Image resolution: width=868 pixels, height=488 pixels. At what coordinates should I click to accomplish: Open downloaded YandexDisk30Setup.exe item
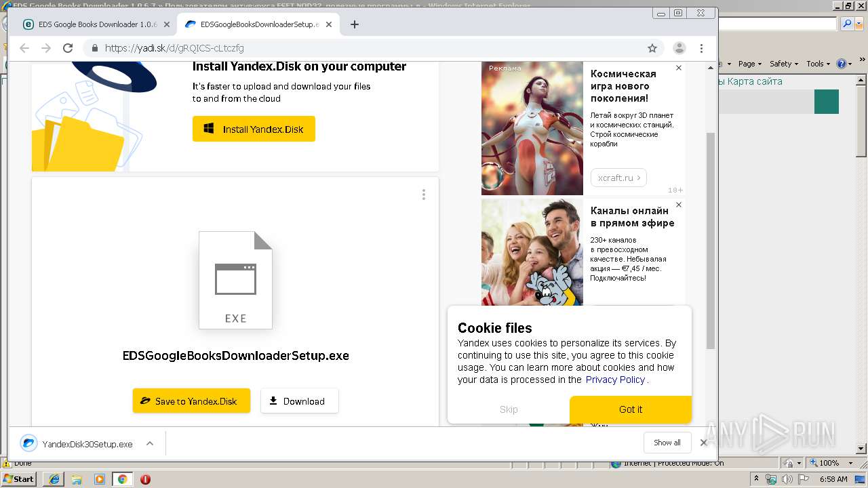(x=77, y=444)
